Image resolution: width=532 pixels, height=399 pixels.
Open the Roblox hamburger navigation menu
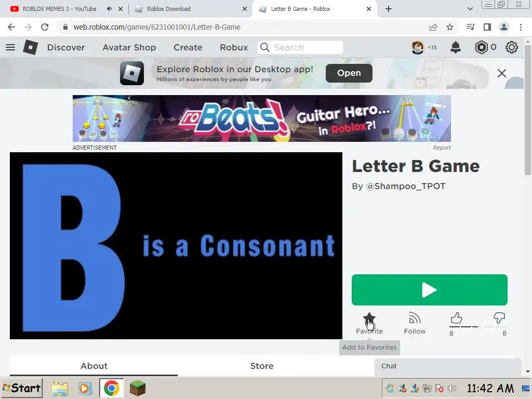tap(10, 47)
